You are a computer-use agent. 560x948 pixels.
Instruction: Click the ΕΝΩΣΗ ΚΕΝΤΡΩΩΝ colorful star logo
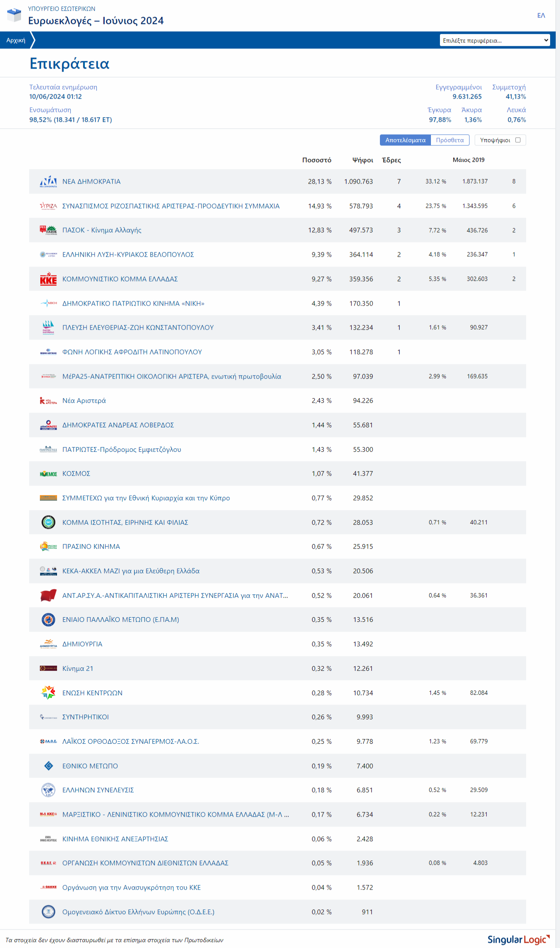tap(48, 693)
